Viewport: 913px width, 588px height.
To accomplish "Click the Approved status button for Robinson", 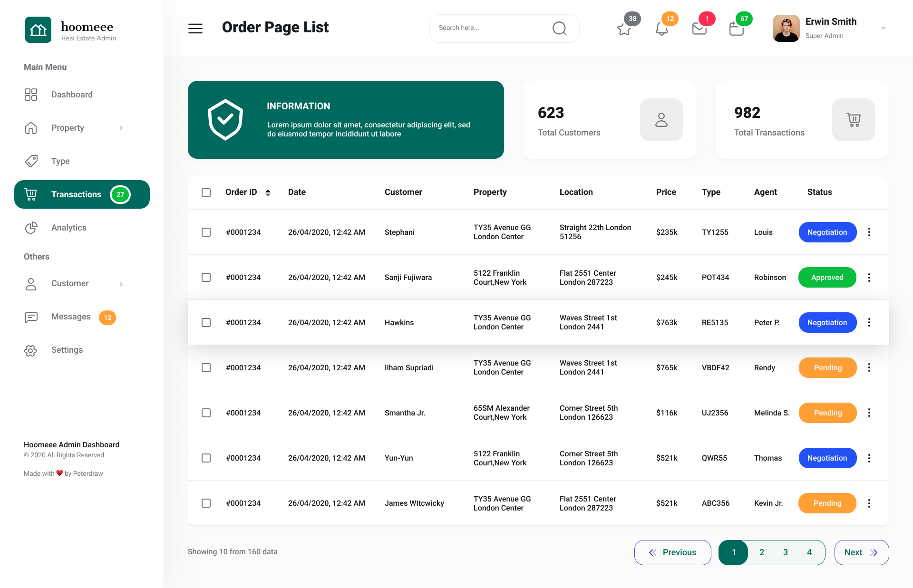I will tap(827, 277).
